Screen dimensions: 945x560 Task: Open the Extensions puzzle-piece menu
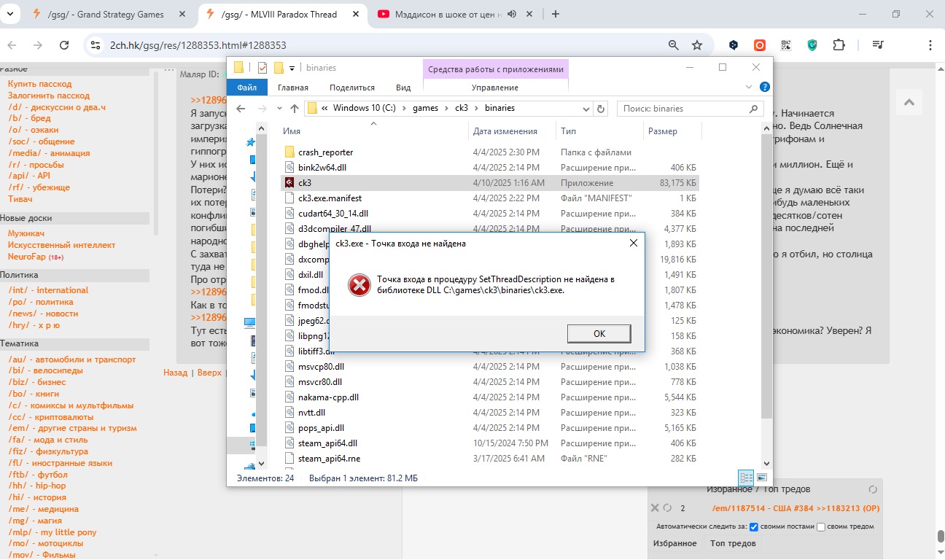[839, 45]
